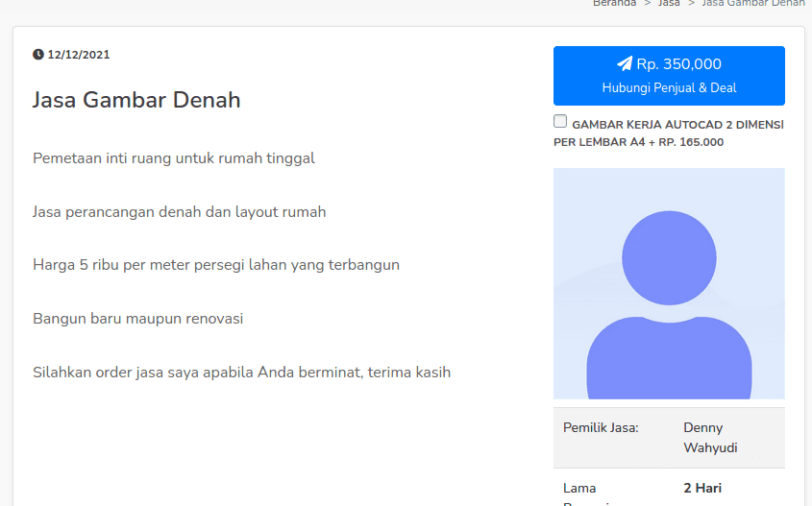Select the date text 12/12/2021
Screen dimensions: 812x506
(79, 55)
